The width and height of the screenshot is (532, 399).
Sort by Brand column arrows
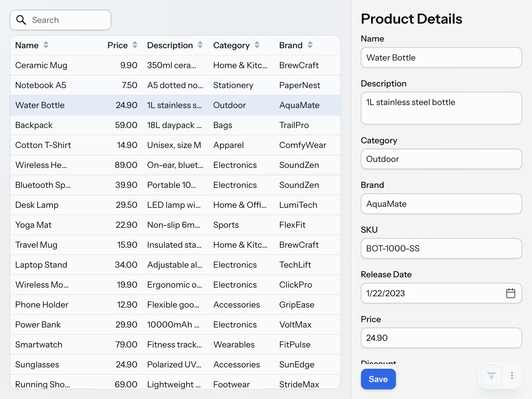pyautogui.click(x=310, y=45)
